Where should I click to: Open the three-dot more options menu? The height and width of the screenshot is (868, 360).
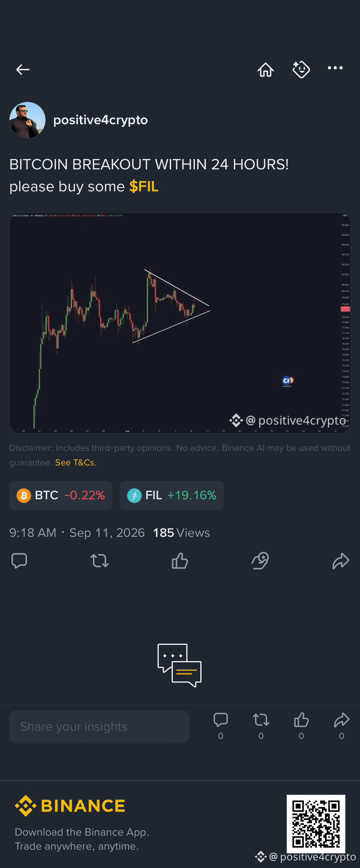335,68
